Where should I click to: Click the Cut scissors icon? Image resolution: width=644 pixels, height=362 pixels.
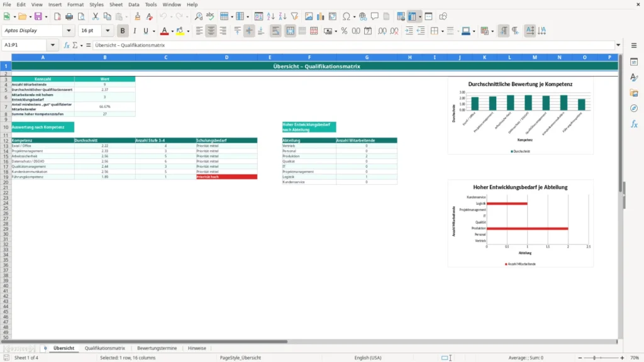click(96, 16)
